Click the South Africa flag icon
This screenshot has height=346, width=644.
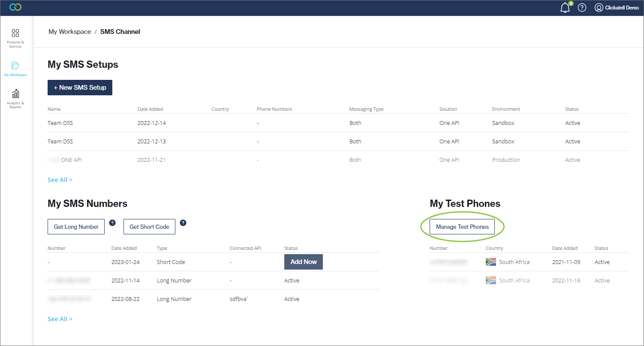point(491,262)
